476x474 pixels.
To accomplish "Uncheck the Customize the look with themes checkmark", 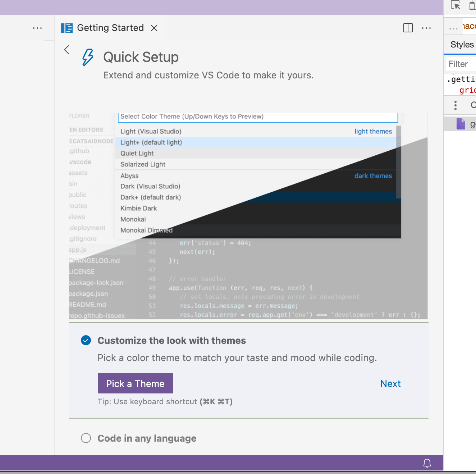I will [x=86, y=340].
